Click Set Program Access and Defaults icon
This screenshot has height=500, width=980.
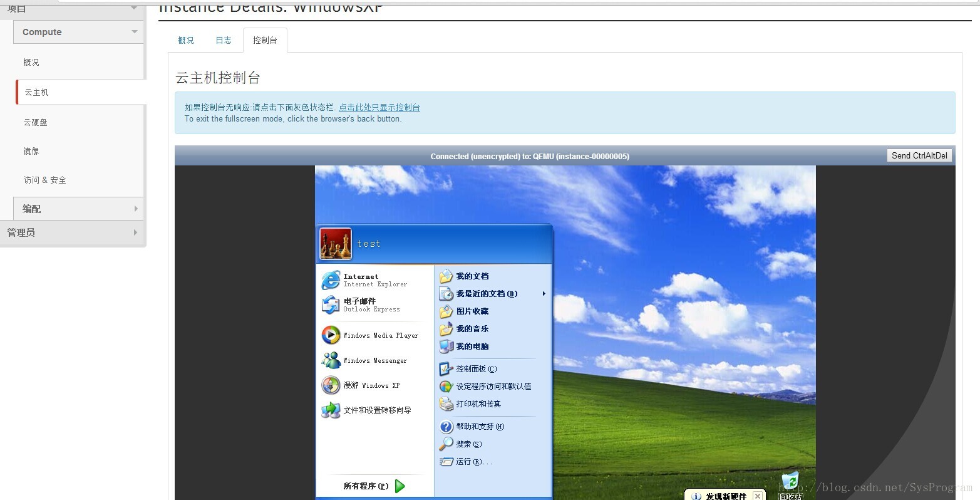point(446,387)
